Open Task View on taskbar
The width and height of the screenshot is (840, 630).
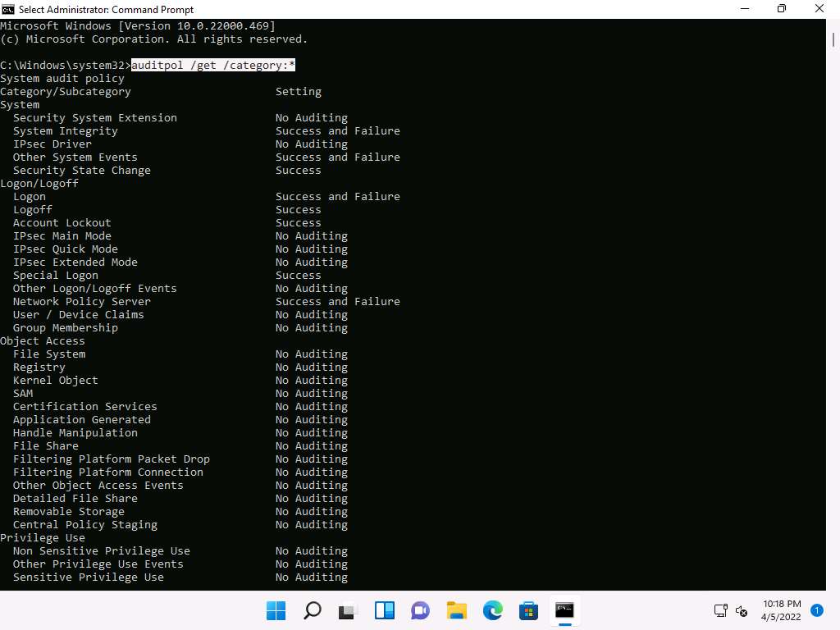(x=349, y=610)
